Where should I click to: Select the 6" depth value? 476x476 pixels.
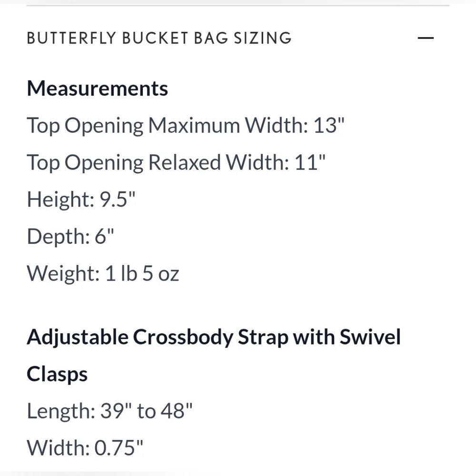pos(105,236)
